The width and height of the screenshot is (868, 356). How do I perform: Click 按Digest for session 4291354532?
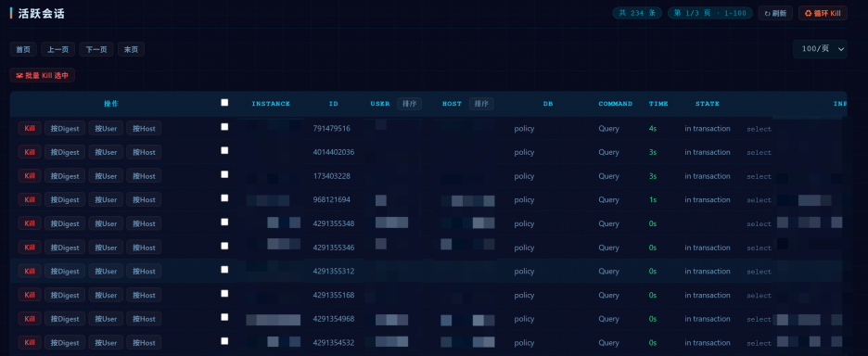pyautogui.click(x=65, y=343)
